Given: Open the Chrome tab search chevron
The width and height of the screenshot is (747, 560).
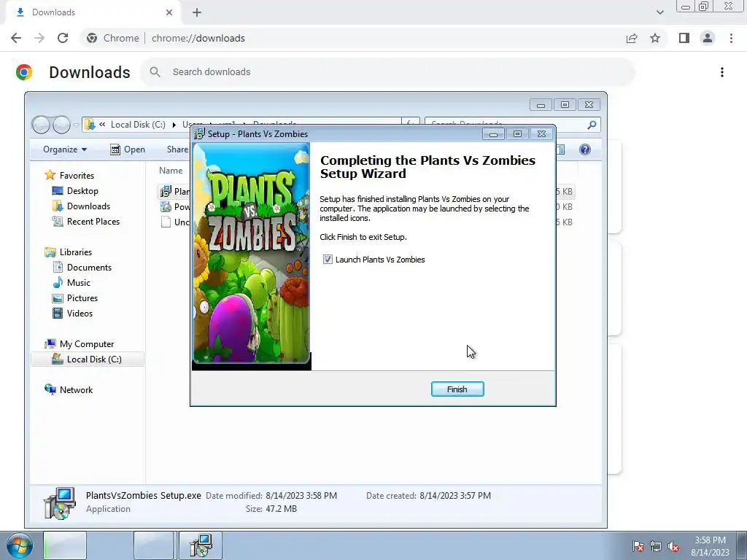Looking at the screenshot, I should (x=659, y=12).
